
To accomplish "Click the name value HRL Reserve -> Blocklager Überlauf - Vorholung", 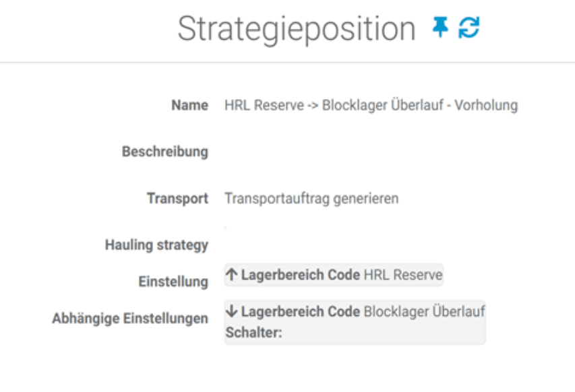I will pos(371,106).
